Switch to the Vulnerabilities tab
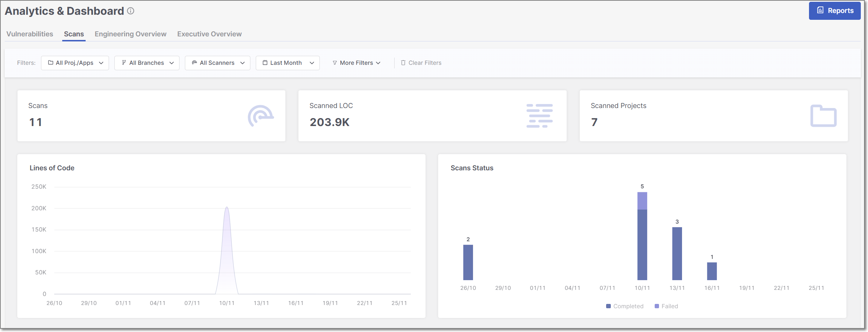Image resolution: width=868 pixels, height=332 pixels. point(30,34)
